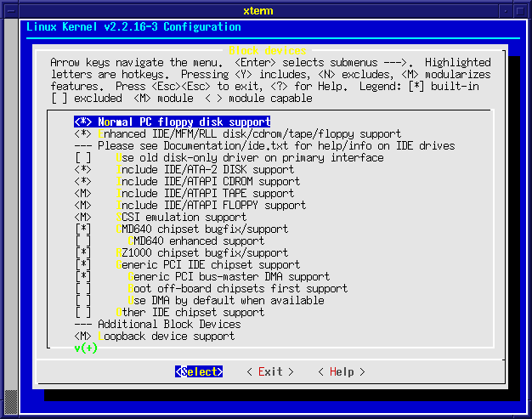
Task: Toggle RZ1000 chipset bugfix/support checkbox
Action: (x=82, y=253)
